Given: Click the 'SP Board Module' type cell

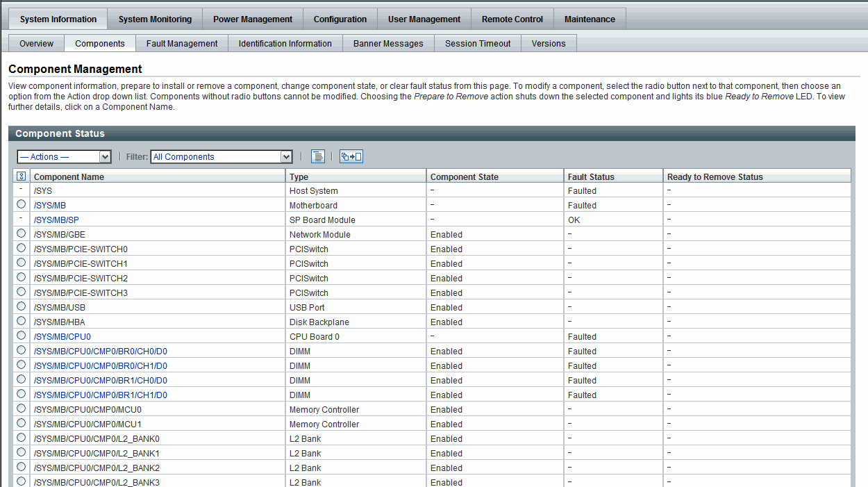Looking at the screenshot, I should pyautogui.click(x=322, y=220).
